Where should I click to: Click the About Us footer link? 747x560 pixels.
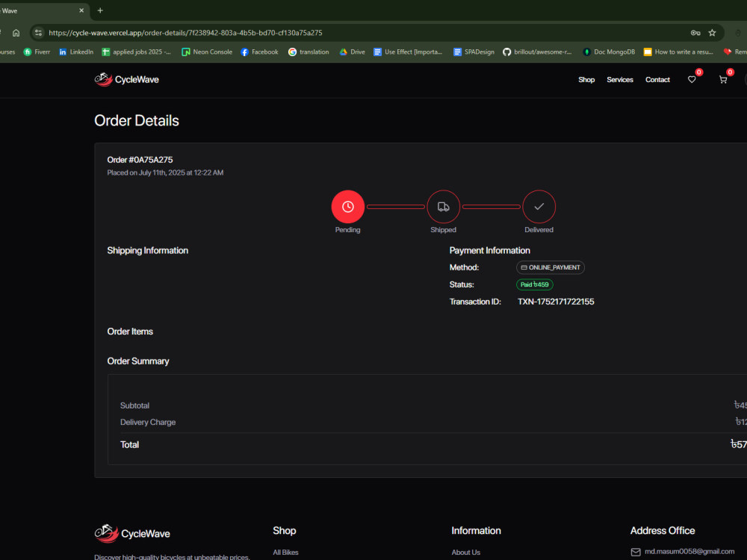(466, 553)
